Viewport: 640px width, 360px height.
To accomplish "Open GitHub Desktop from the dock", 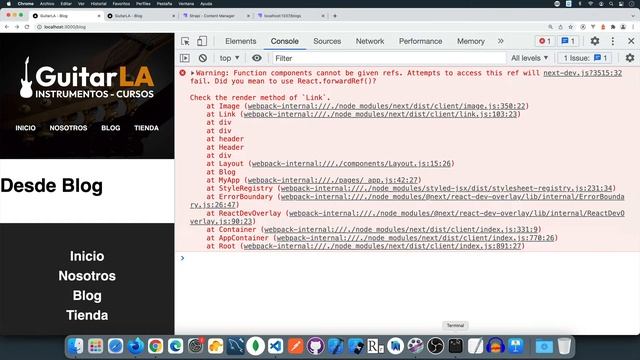I will [316, 346].
